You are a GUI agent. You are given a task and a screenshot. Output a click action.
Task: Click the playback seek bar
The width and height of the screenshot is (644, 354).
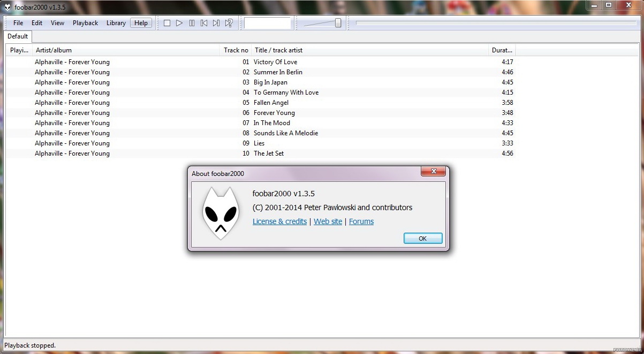point(496,23)
